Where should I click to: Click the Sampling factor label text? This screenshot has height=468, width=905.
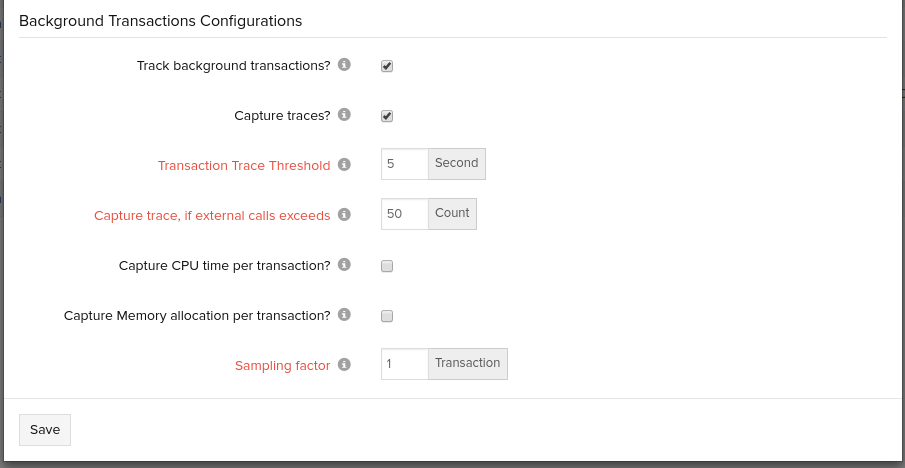[282, 366]
